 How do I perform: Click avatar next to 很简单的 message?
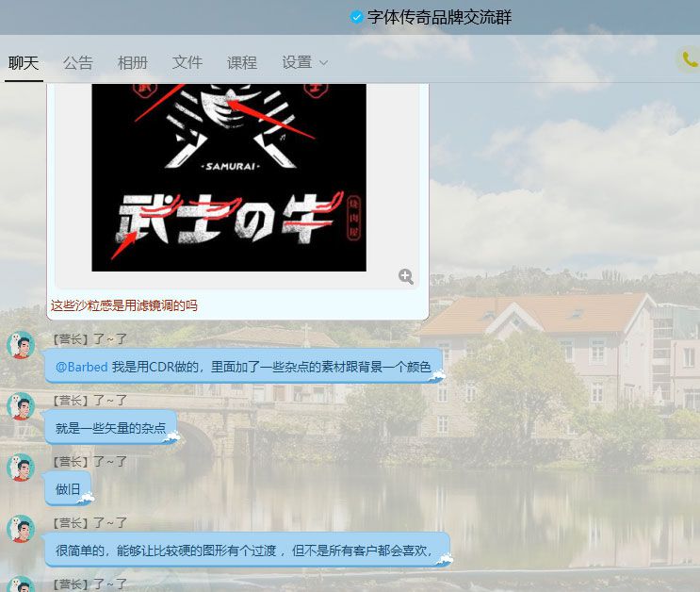coord(21,529)
